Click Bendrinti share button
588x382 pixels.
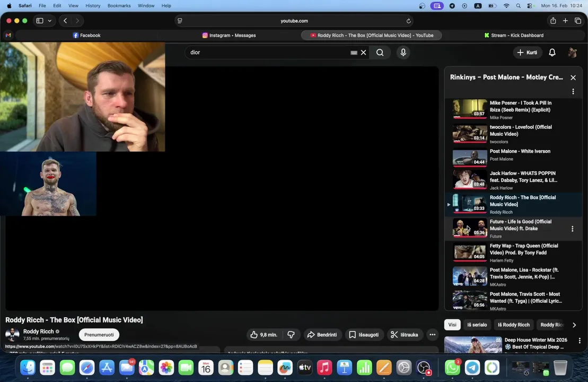322,335
